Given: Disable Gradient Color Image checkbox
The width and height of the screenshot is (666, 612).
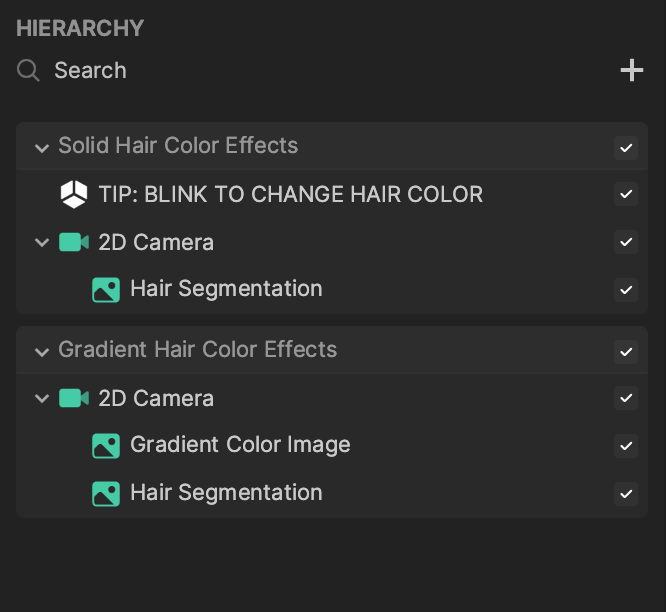Looking at the screenshot, I should tap(626, 446).
